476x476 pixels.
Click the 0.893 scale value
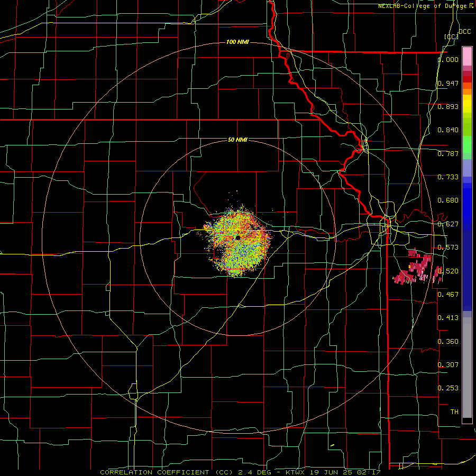(448, 106)
